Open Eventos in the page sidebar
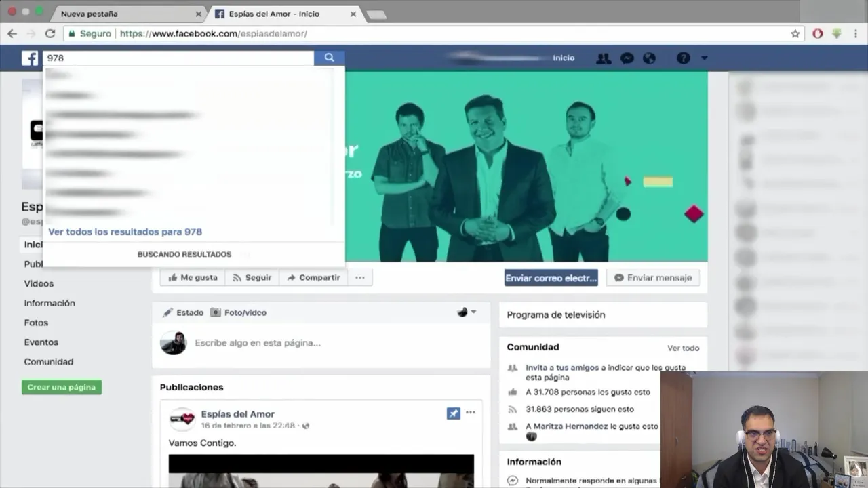Viewport: 868px width, 488px height. 41,342
